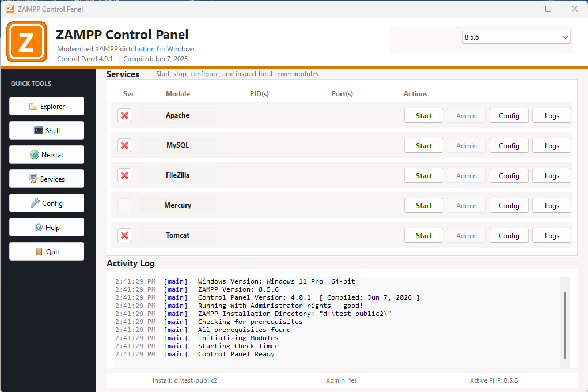
Task: Start the Tomcat module
Action: click(424, 236)
